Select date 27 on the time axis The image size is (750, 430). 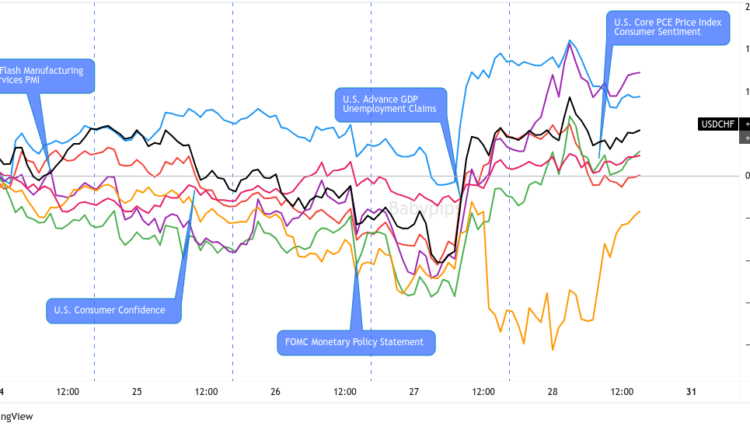tap(414, 392)
